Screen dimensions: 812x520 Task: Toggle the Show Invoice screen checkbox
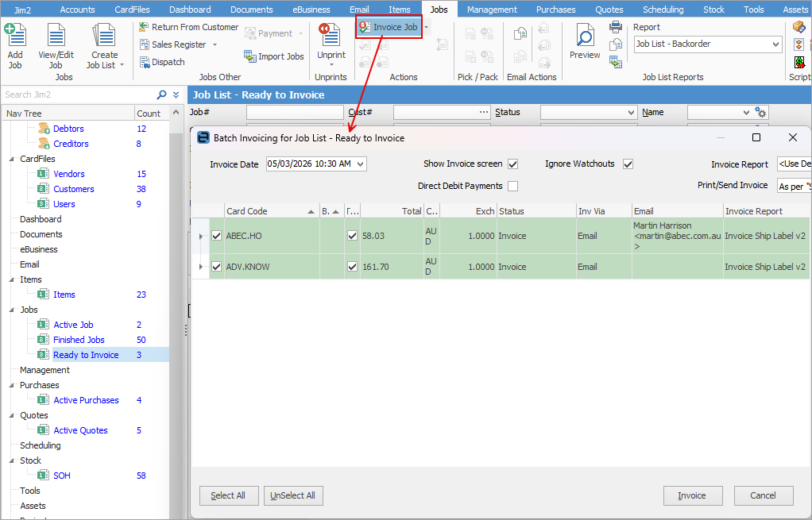tap(512, 164)
